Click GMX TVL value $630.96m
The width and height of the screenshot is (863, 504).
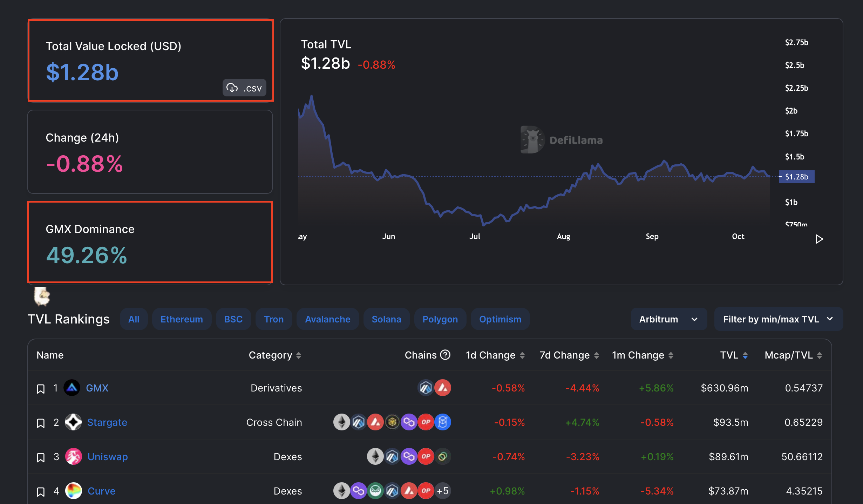(x=725, y=388)
